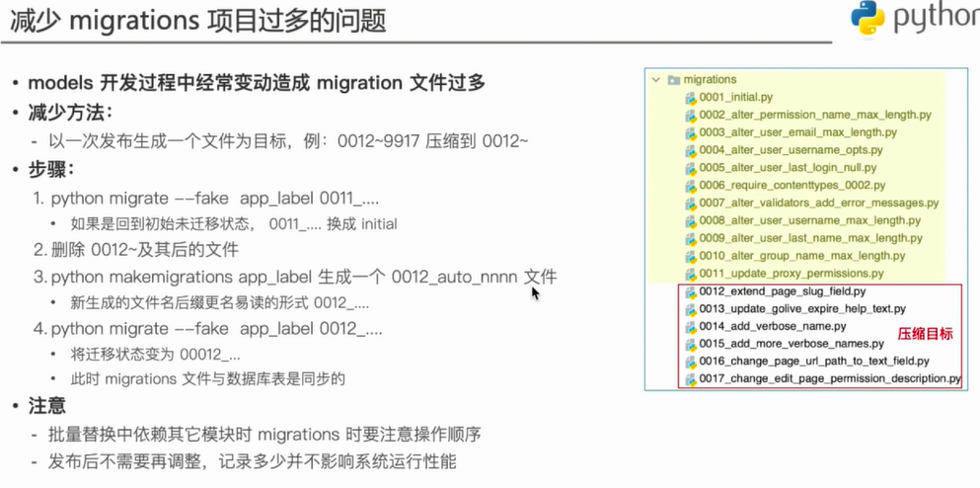Click step 3 'python makemigrations app_label' line

click(296, 277)
